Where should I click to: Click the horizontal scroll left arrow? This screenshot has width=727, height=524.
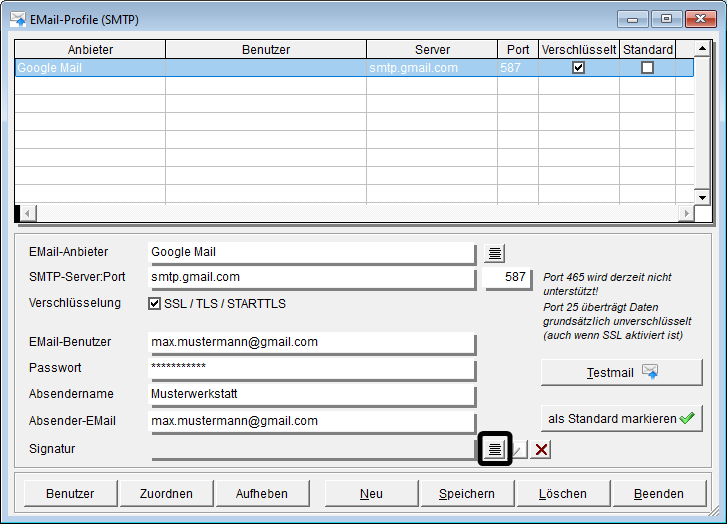tap(28, 214)
